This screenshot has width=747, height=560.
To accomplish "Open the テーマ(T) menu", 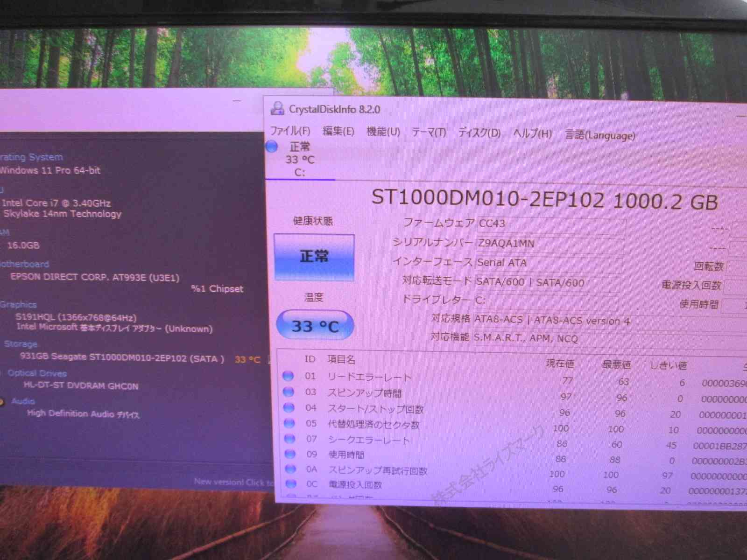I will point(429,133).
